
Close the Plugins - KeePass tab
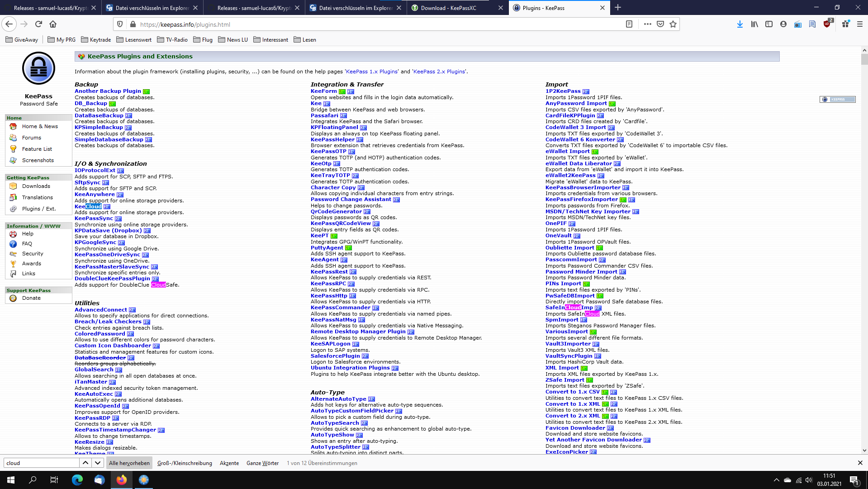pos(602,8)
